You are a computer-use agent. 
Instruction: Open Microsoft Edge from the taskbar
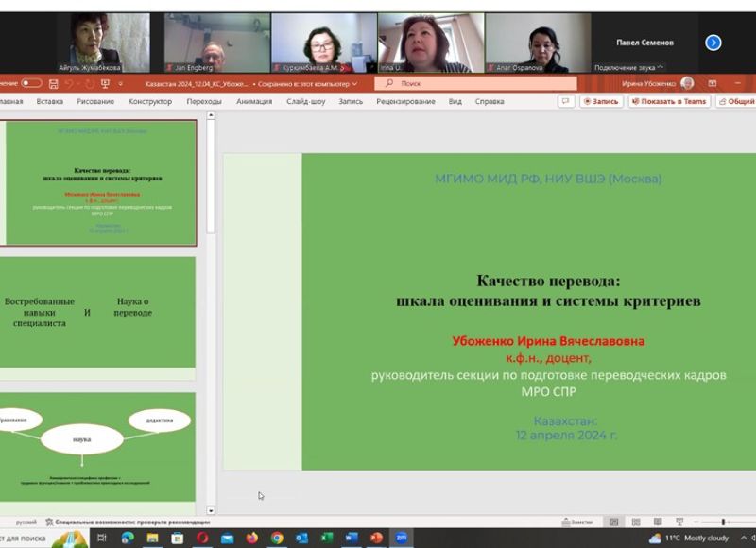click(128, 538)
